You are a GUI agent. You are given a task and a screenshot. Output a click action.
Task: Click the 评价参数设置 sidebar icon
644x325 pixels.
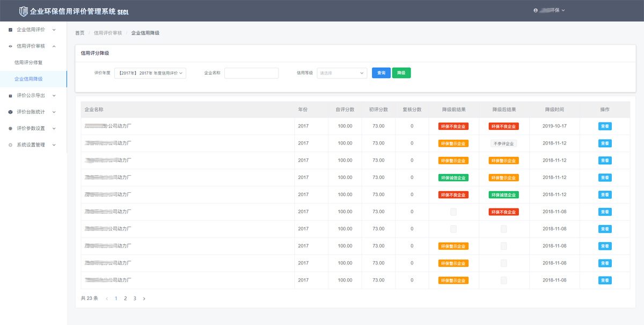[x=10, y=129]
